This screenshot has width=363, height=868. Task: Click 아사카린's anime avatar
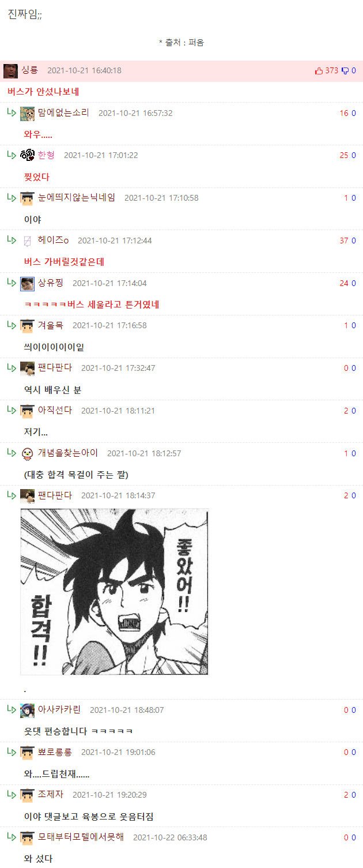point(27,710)
